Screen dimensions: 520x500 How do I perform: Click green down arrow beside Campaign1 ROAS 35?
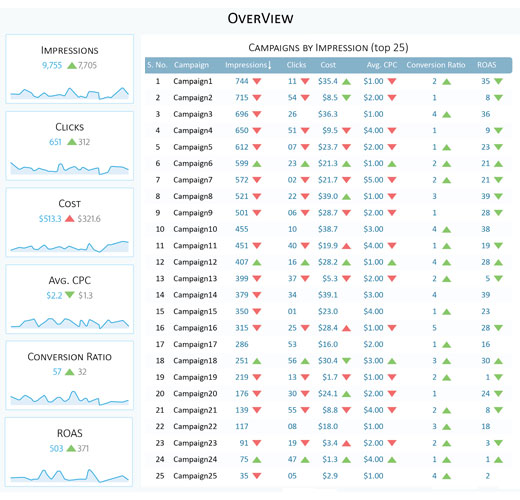click(498, 81)
